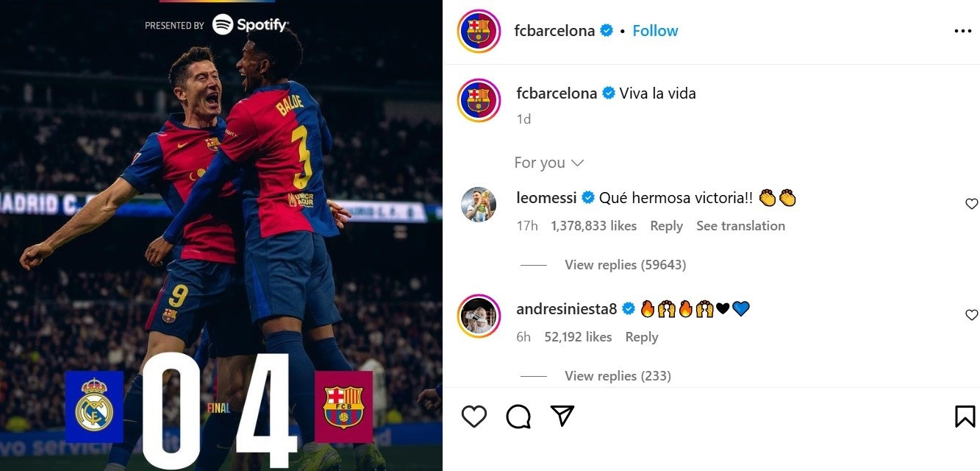The width and height of the screenshot is (980, 471).
Task: Open leomessi's profile avatar
Action: click(x=479, y=204)
